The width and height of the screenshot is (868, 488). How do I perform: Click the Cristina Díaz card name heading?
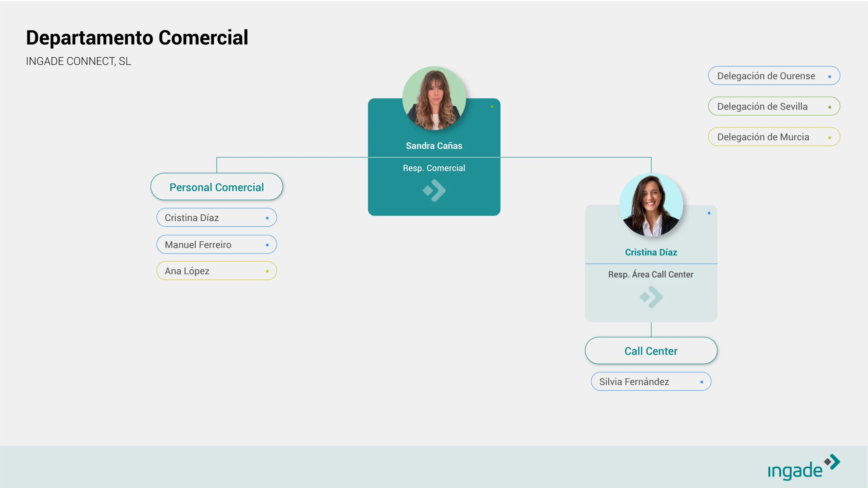coord(651,252)
